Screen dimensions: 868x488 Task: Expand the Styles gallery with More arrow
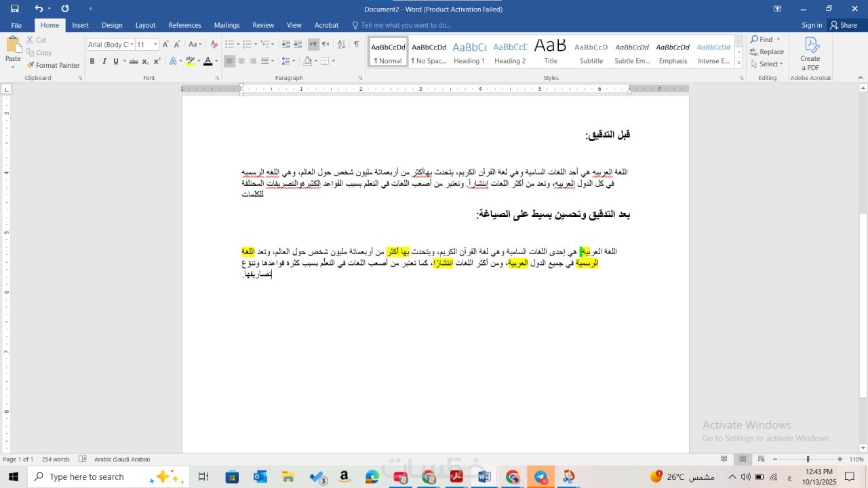[738, 62]
